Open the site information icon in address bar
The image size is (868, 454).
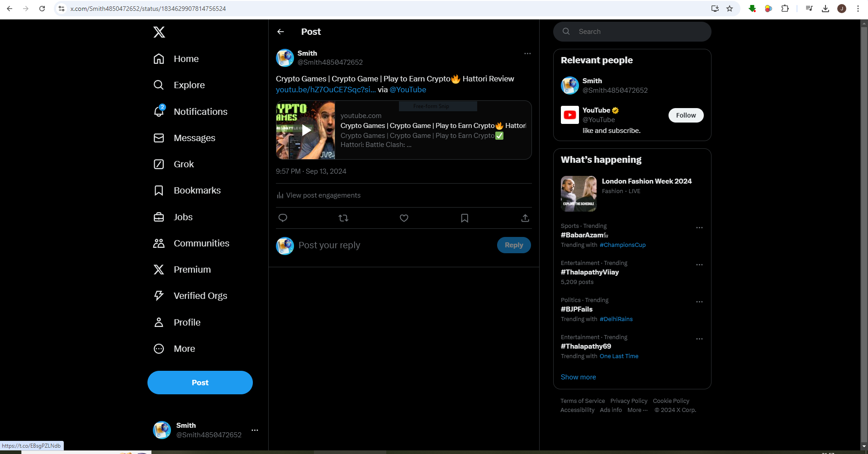pyautogui.click(x=62, y=9)
